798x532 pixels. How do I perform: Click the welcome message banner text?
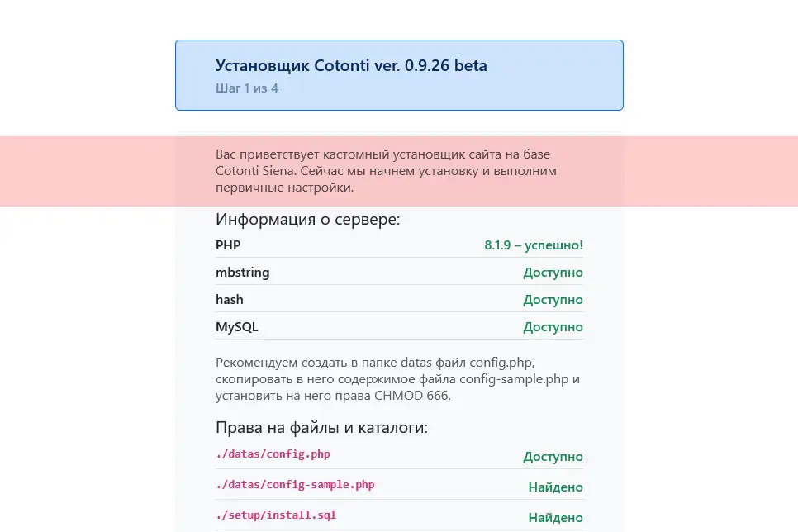click(385, 170)
